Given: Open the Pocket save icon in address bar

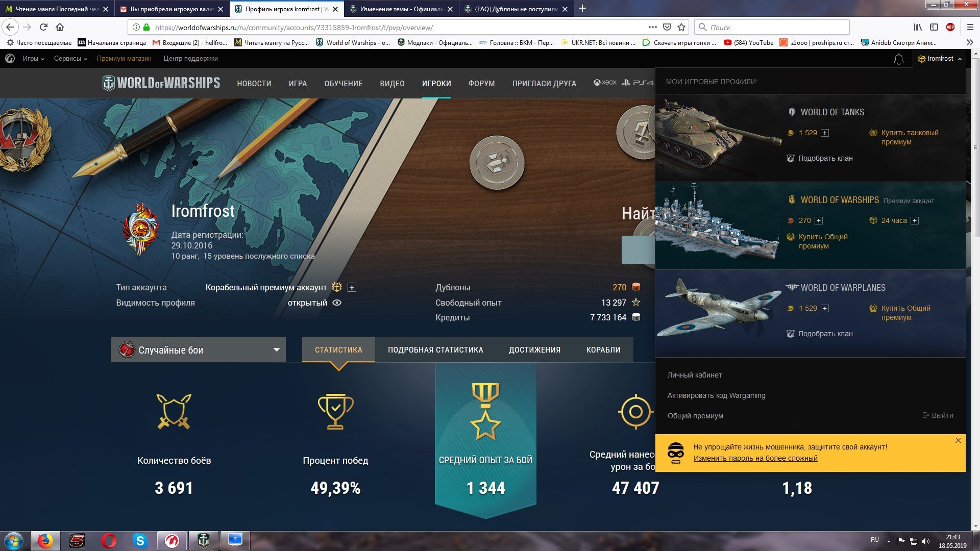Looking at the screenshot, I should [x=667, y=27].
